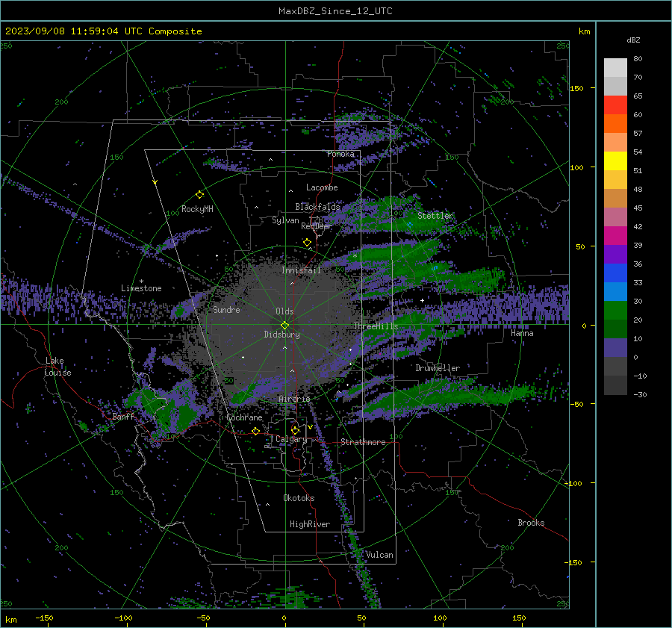Click the Innisfail label

click(x=301, y=270)
